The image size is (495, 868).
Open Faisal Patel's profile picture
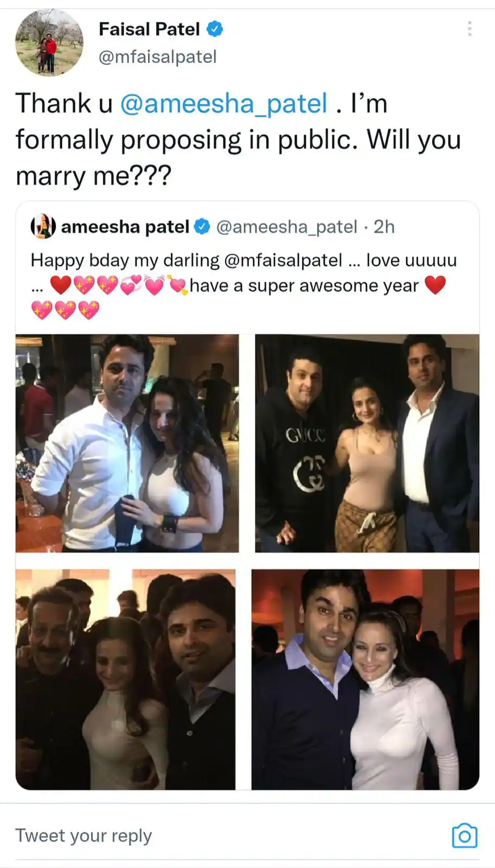[49, 42]
